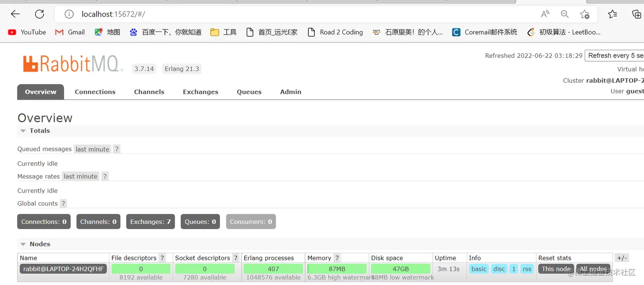Click Consumers: 0 count button
Screen dimensions: 644x285
pos(251,222)
